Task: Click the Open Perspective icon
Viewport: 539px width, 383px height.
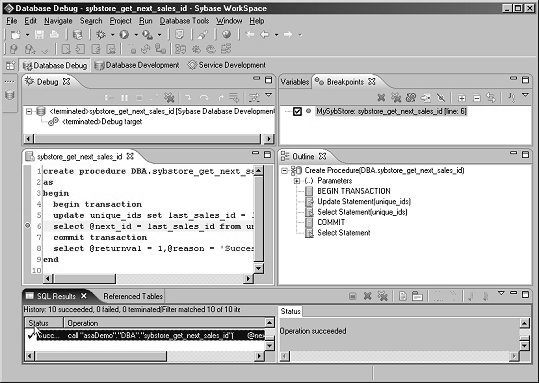Action: coord(11,65)
